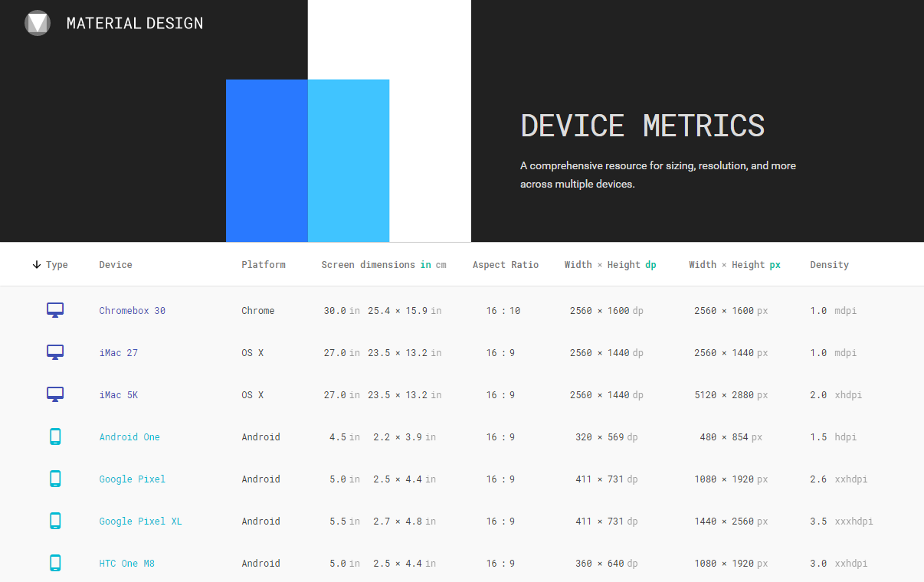Sort by Screen dimensions header

(368, 265)
